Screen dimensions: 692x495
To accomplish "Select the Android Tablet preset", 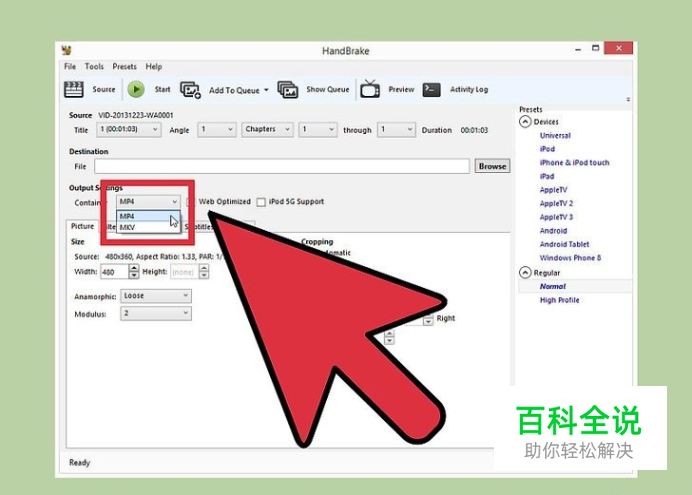I will tap(564, 244).
